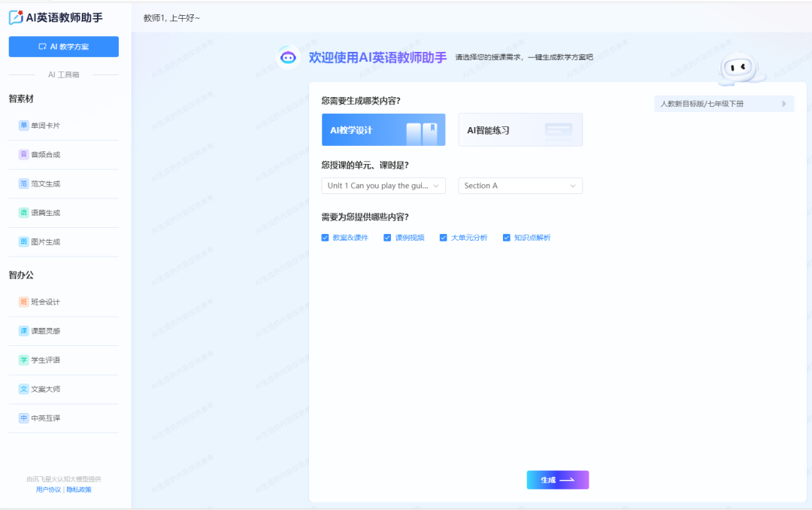The image size is (812, 510).
Task: Open 学生评语 student comments tool
Action: coord(45,360)
